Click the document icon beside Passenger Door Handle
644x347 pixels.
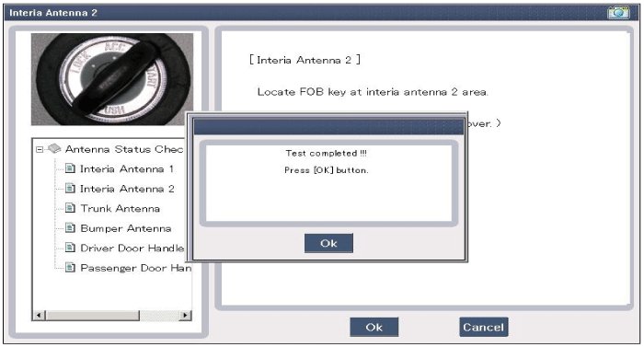[71, 267]
